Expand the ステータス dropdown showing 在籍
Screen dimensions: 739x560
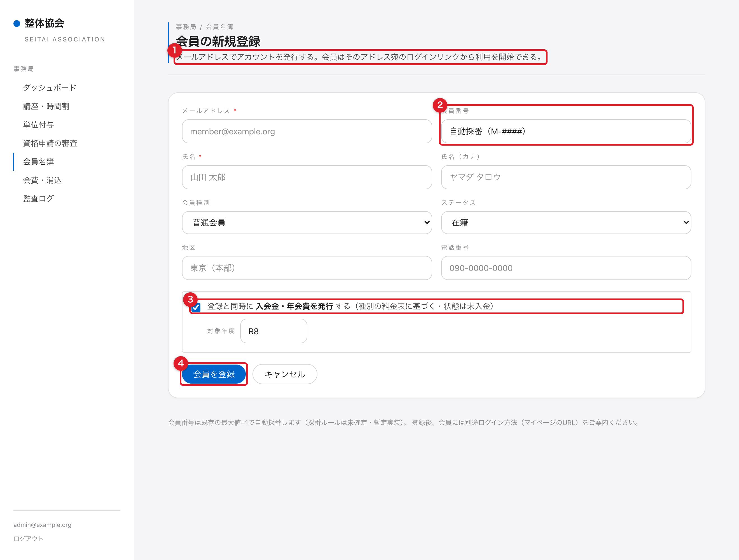coord(566,223)
